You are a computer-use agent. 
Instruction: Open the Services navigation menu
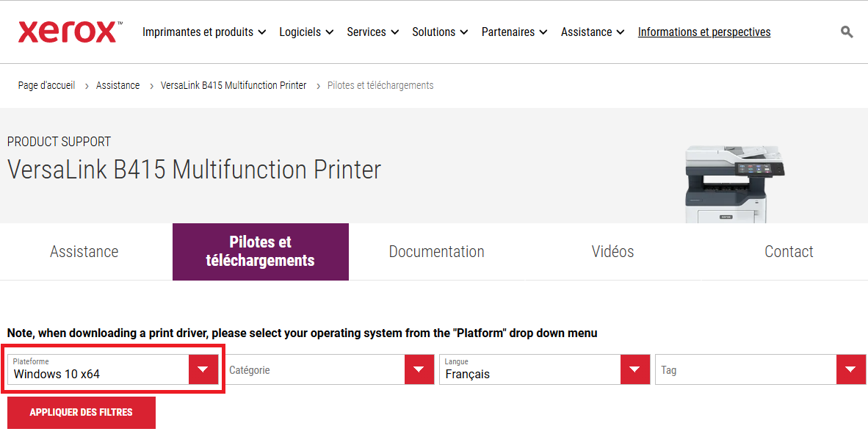pyautogui.click(x=372, y=32)
